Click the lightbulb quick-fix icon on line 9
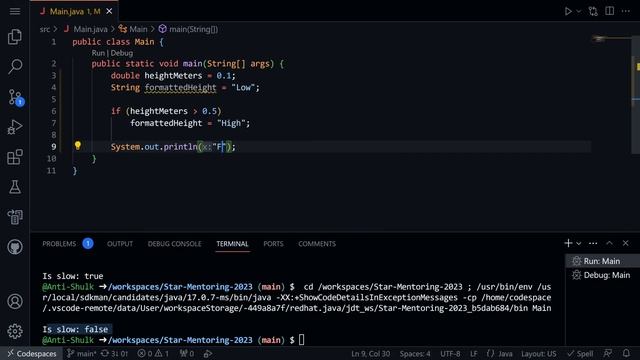The height and width of the screenshot is (360, 640). point(78,145)
